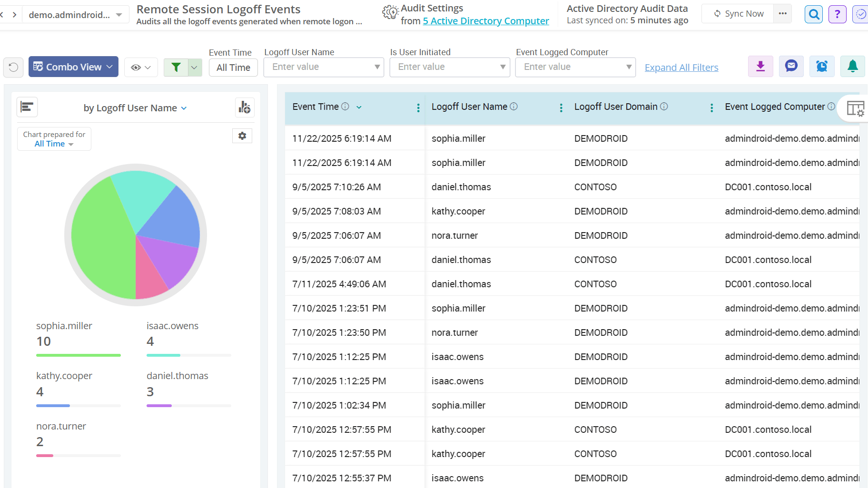
Task: Click the green filter funnel icon
Action: click(x=176, y=68)
